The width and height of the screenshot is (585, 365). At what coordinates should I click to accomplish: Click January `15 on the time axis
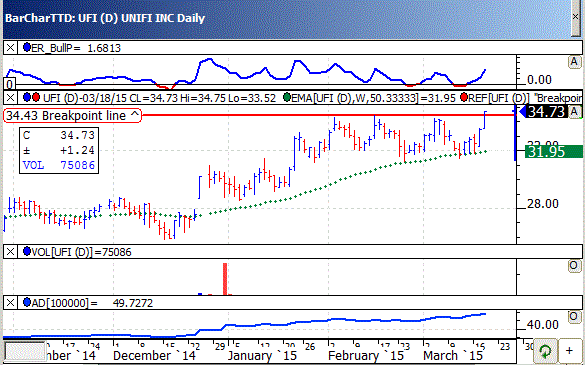click(262, 356)
